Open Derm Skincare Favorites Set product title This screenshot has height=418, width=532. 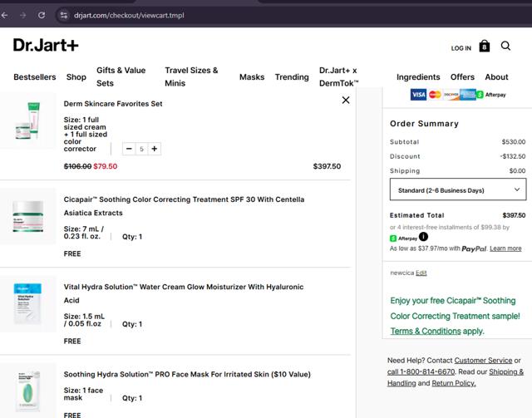[x=113, y=104]
